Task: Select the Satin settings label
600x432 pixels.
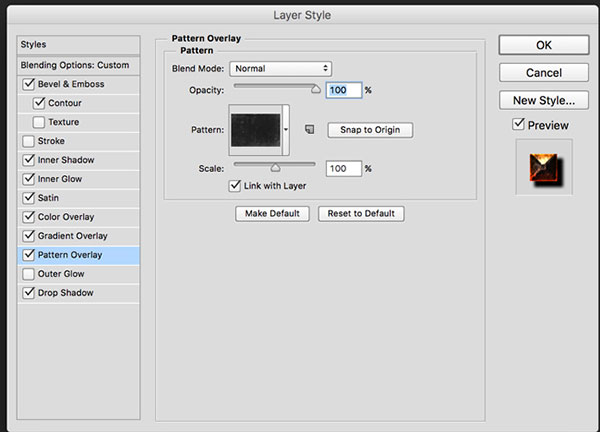Action: pos(48,198)
